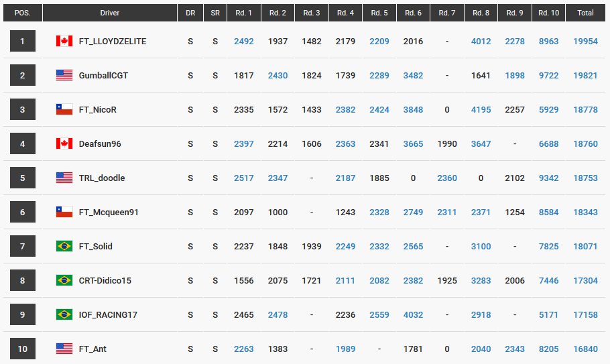Click the Canadian flag beside FT_LLOYDZELITE
This screenshot has width=610, height=364.
(64, 41)
